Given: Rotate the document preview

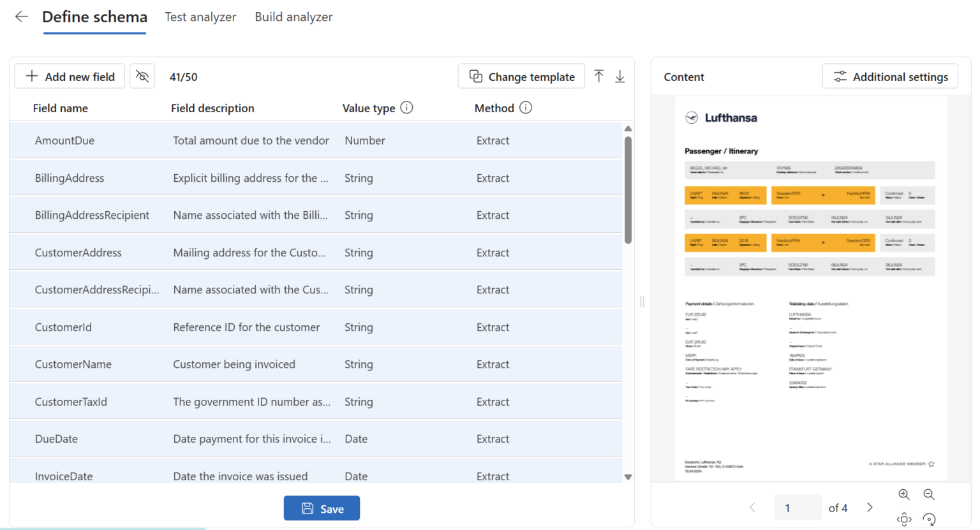Looking at the screenshot, I should tap(929, 519).
